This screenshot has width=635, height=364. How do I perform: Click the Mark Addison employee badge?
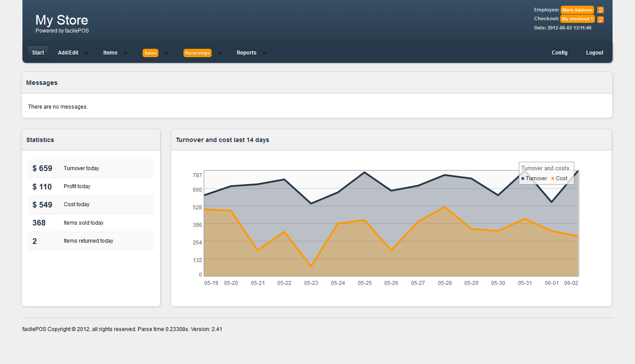tap(577, 10)
